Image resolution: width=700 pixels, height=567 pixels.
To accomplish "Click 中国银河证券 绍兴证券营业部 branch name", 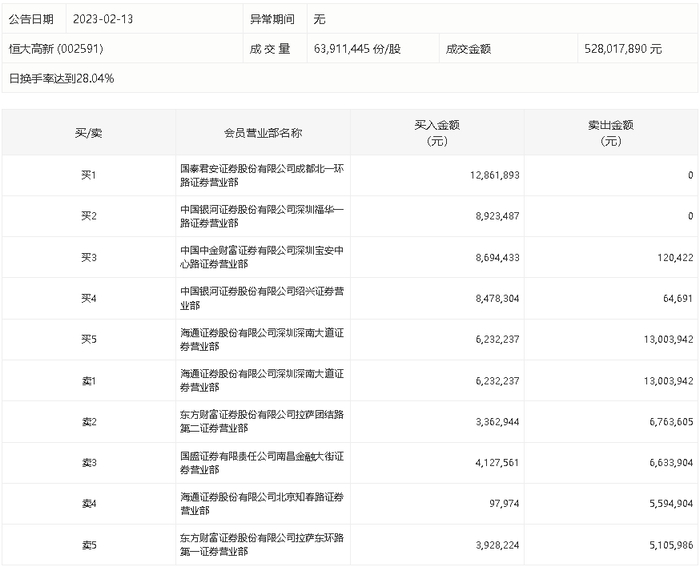I will click(x=262, y=298).
